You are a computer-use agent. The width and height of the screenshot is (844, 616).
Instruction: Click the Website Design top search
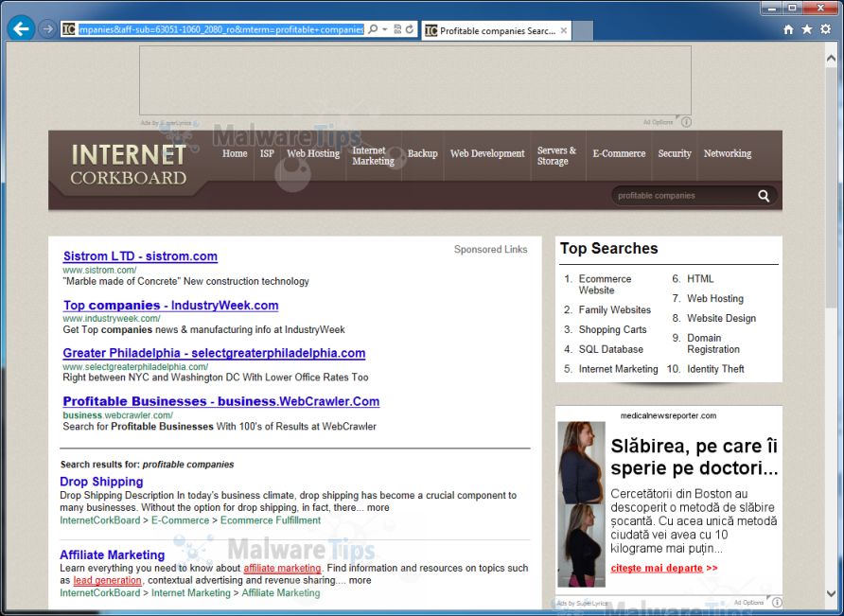[x=721, y=318]
